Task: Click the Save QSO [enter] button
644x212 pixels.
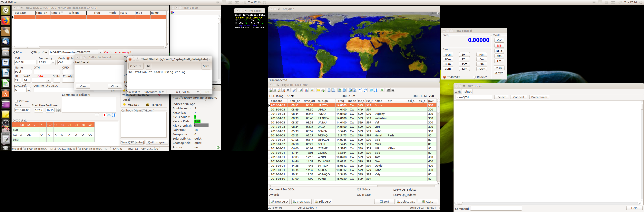Action: pyautogui.click(x=132, y=142)
